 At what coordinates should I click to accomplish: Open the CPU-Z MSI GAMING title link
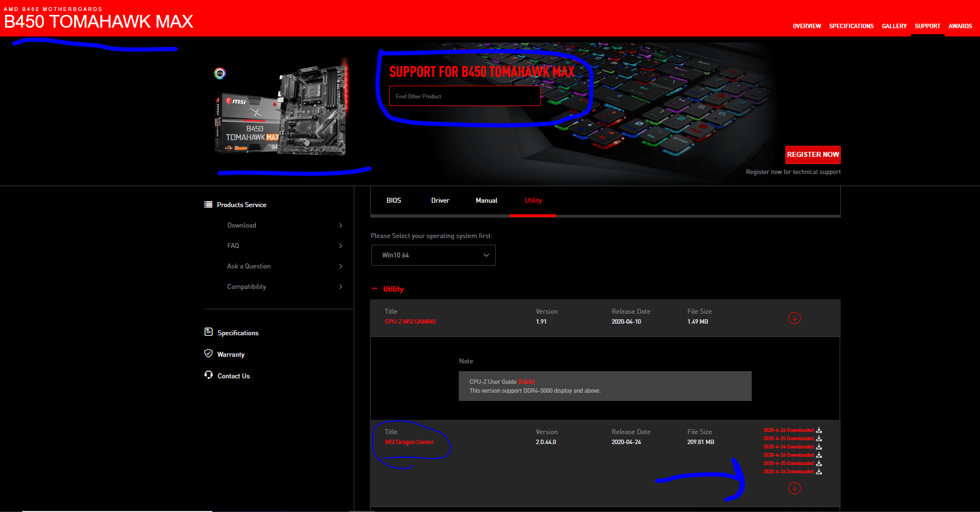click(411, 321)
